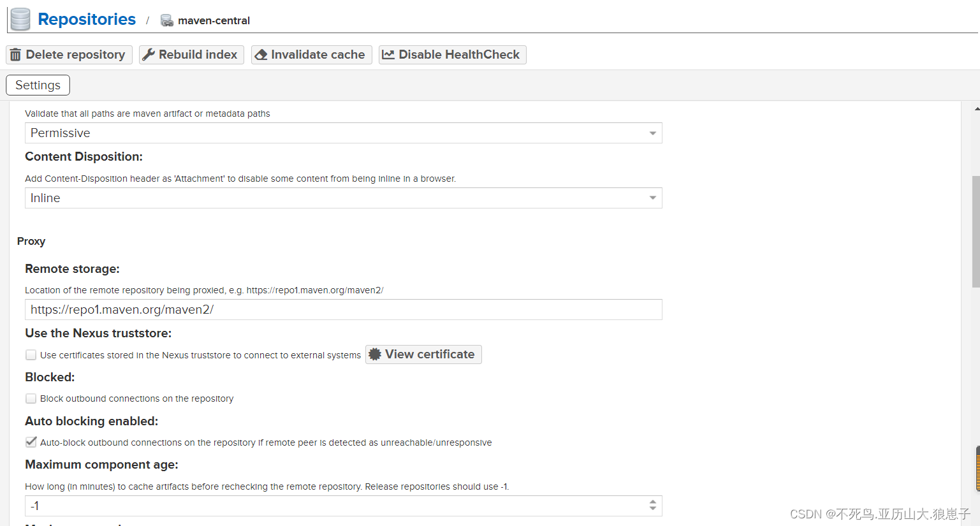This screenshot has height=526, width=980.
Task: Uncheck the Auto-block outbound connections checkbox
Action: point(31,442)
